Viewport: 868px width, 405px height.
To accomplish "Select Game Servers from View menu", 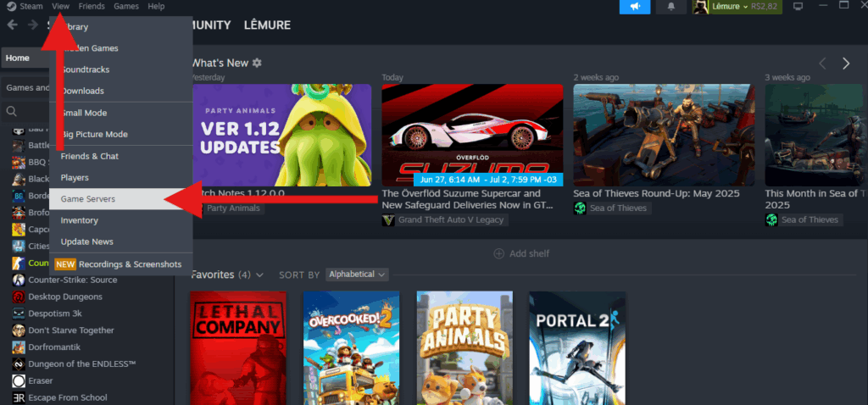I will (x=88, y=199).
